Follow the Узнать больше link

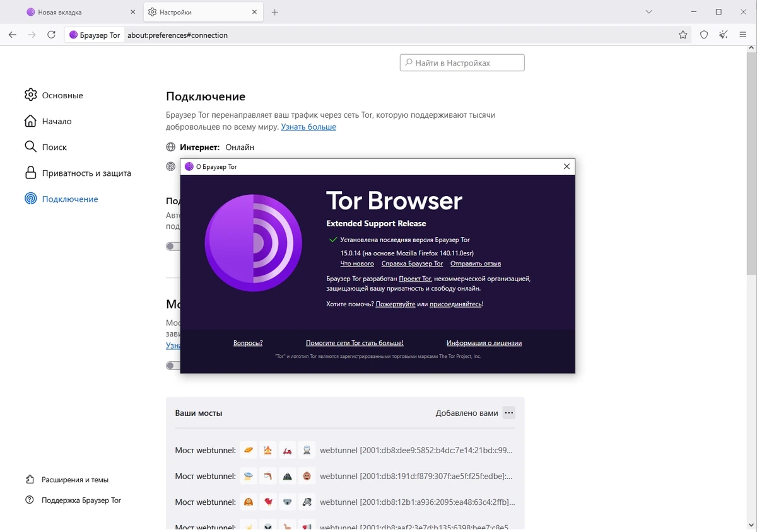(x=308, y=127)
